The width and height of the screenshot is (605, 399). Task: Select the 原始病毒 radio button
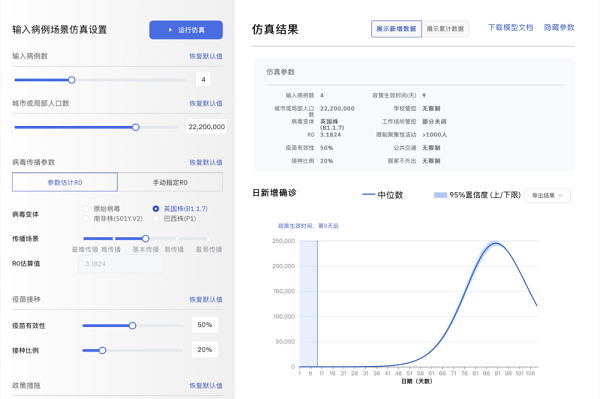click(86, 209)
